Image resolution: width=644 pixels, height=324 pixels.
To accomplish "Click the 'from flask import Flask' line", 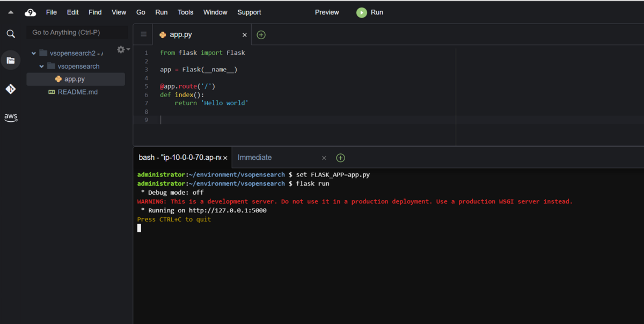I will pyautogui.click(x=202, y=53).
